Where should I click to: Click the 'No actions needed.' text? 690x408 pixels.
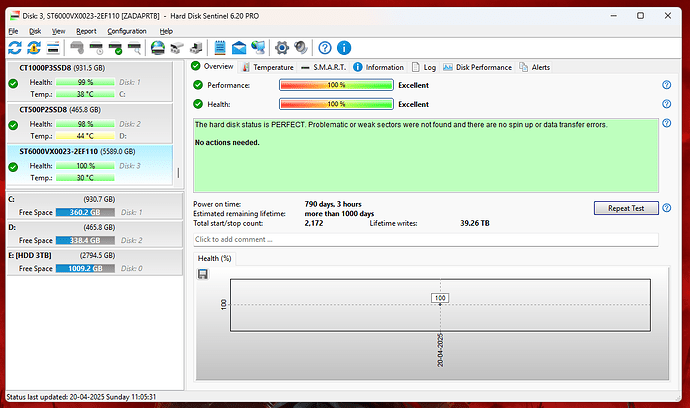(x=227, y=143)
